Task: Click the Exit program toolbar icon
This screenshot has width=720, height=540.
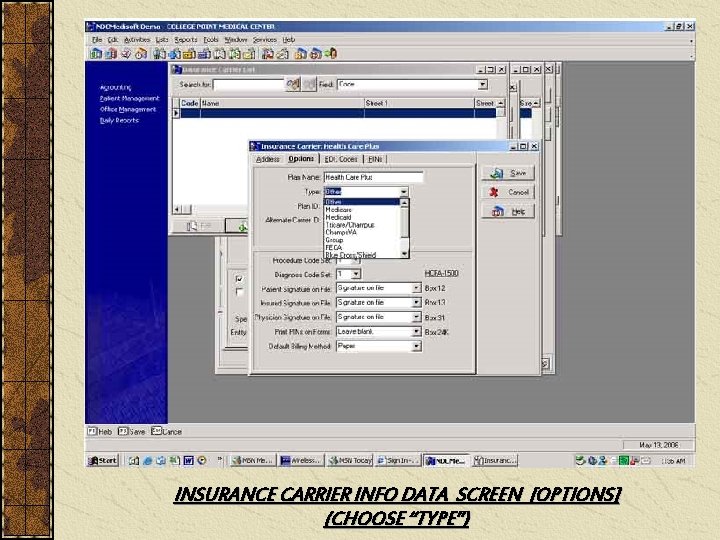Action: pos(331,54)
